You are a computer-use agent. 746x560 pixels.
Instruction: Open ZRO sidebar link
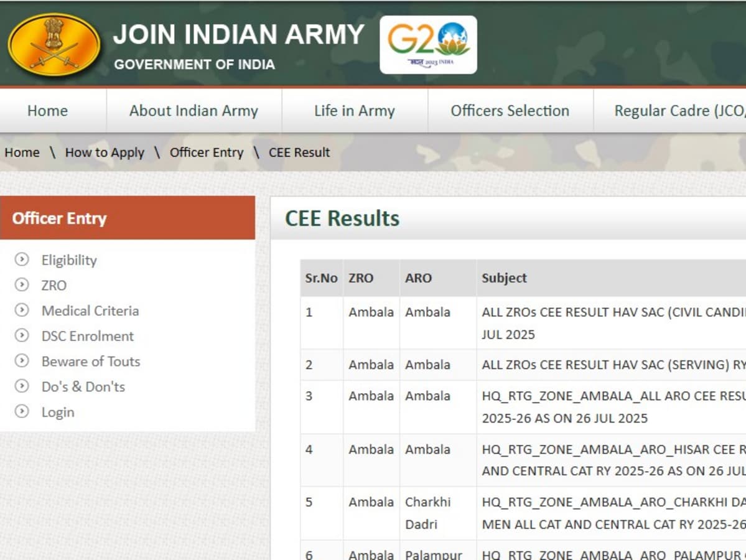click(54, 285)
